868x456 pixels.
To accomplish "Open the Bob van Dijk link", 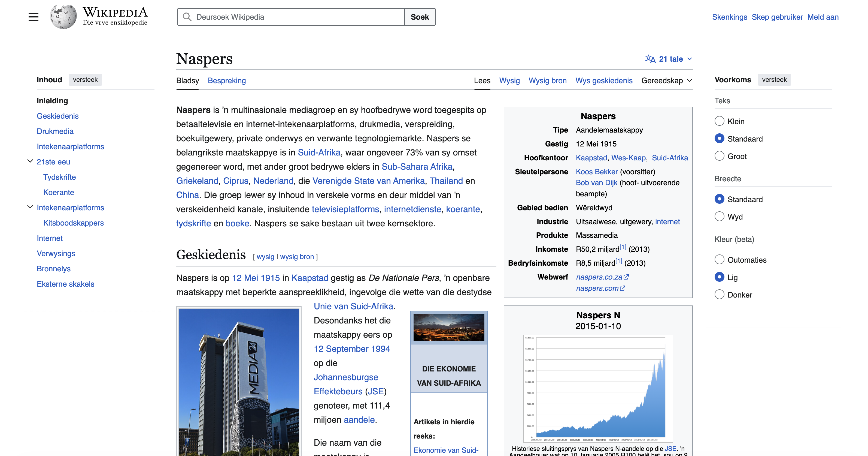I will [x=596, y=183].
